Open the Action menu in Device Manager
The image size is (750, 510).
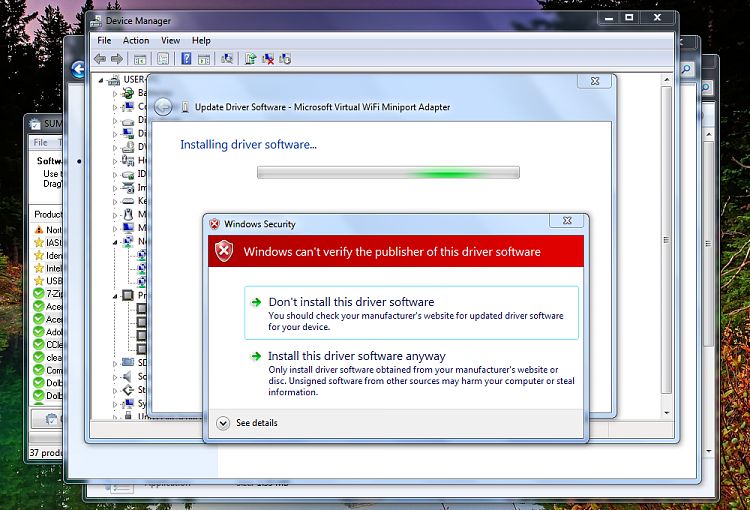click(x=136, y=41)
